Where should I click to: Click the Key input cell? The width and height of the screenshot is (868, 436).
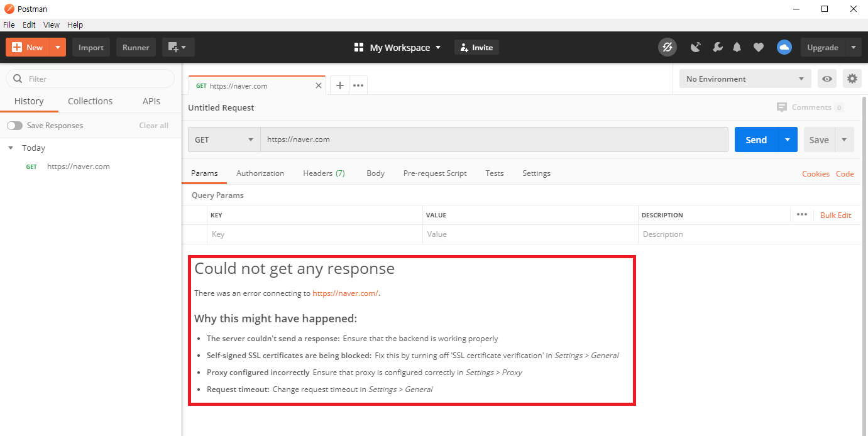coord(315,234)
